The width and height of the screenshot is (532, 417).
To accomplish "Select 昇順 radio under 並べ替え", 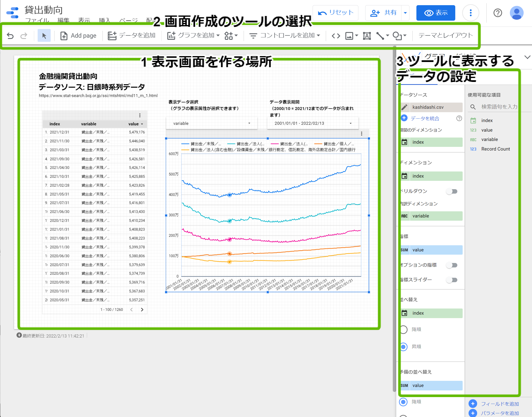I will (x=403, y=347).
